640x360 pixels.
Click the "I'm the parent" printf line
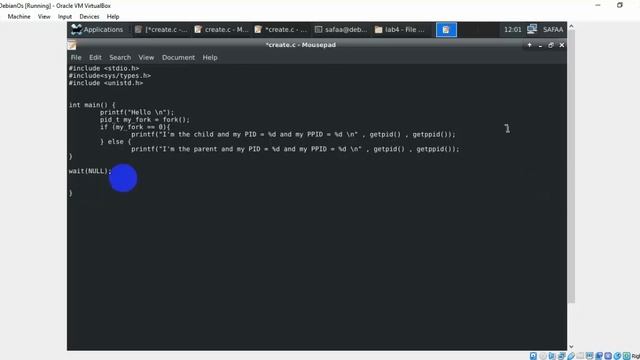295,149
